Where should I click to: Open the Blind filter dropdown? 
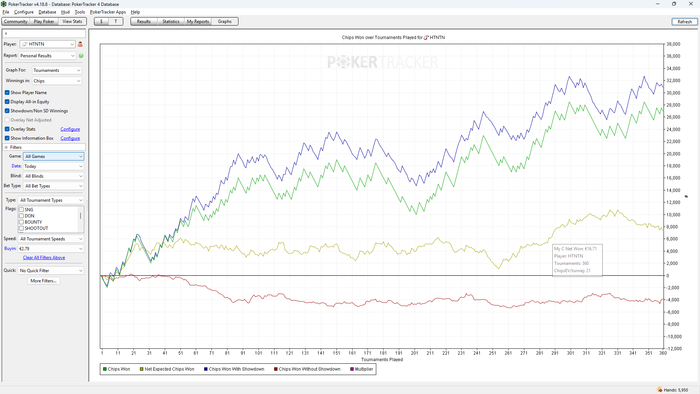(x=54, y=176)
